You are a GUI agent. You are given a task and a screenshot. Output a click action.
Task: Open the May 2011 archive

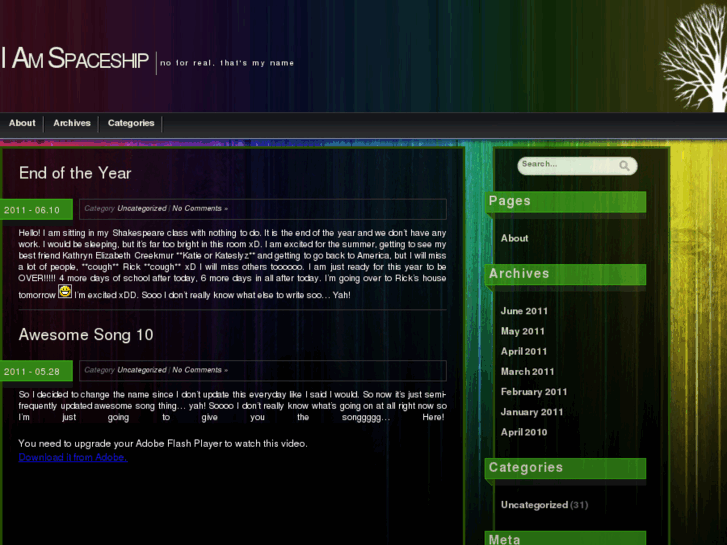pos(523,331)
